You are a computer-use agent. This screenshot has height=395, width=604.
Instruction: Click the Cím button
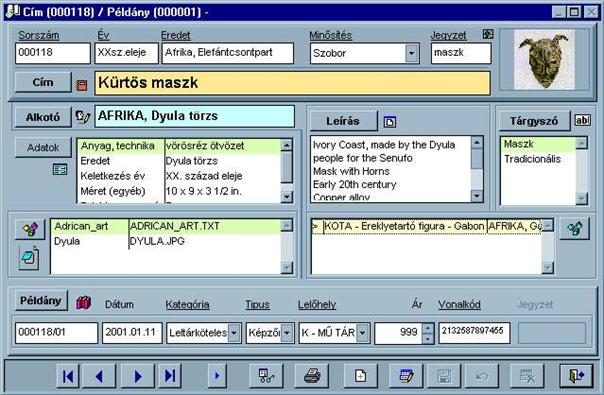43,82
